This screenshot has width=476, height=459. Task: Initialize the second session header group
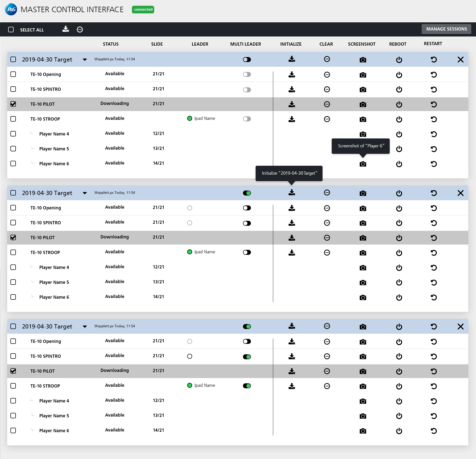click(x=292, y=193)
